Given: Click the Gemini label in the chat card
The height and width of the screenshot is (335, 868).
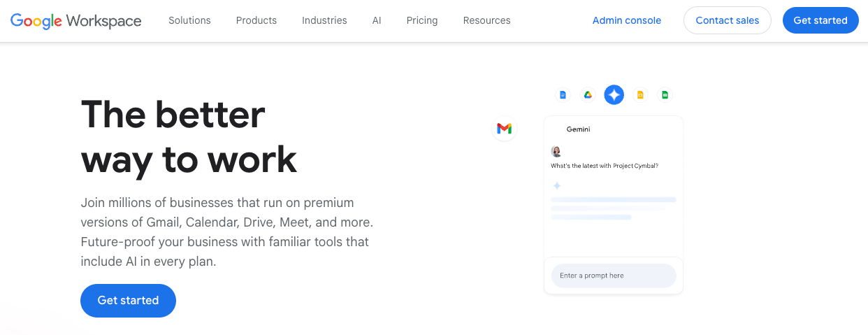Looking at the screenshot, I should (578, 129).
